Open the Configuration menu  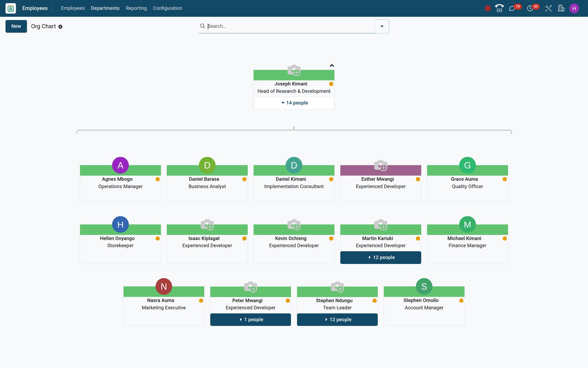pyautogui.click(x=167, y=8)
